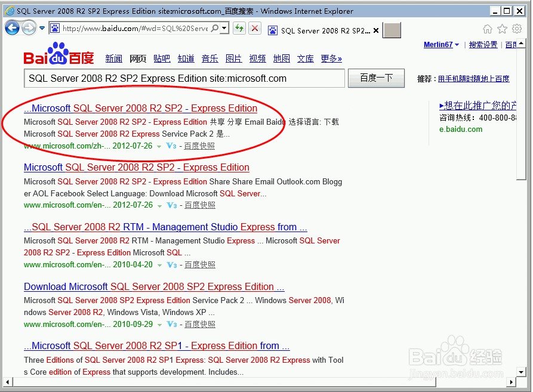This screenshot has height=392, width=533.
Task: Click the Baidu paw favicon in address bar
Action: click(55, 28)
